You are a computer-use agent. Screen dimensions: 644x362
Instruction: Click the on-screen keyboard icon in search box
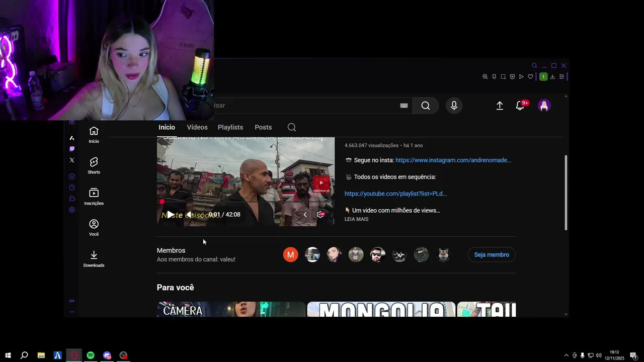pyautogui.click(x=404, y=106)
